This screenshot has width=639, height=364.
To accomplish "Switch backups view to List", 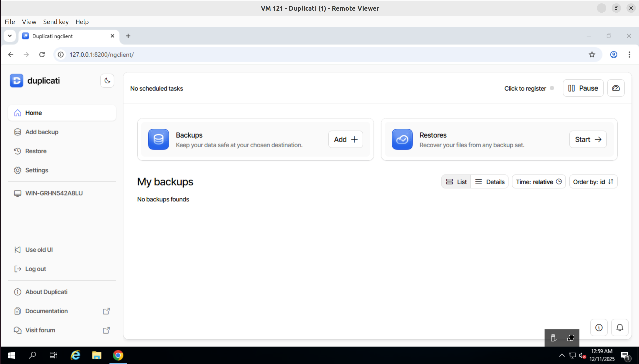I will click(x=456, y=182).
